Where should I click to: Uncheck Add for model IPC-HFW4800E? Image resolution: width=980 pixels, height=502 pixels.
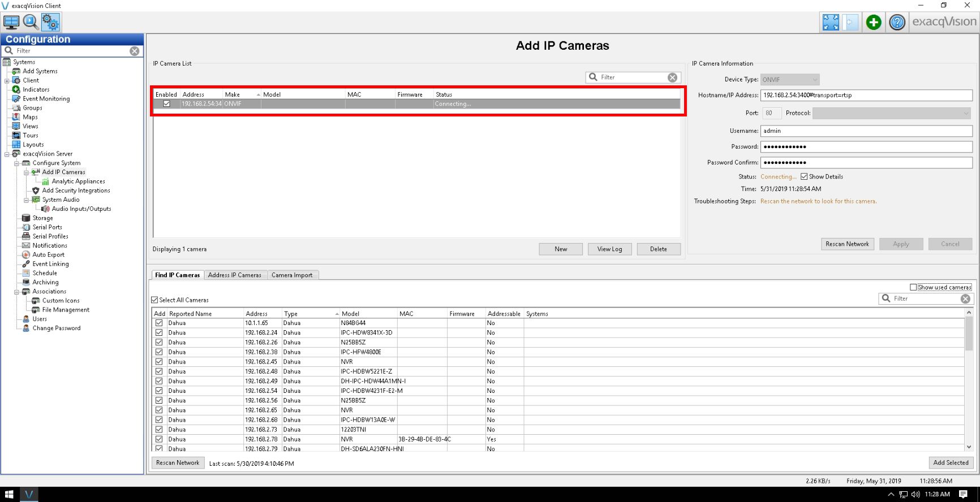[x=159, y=352]
